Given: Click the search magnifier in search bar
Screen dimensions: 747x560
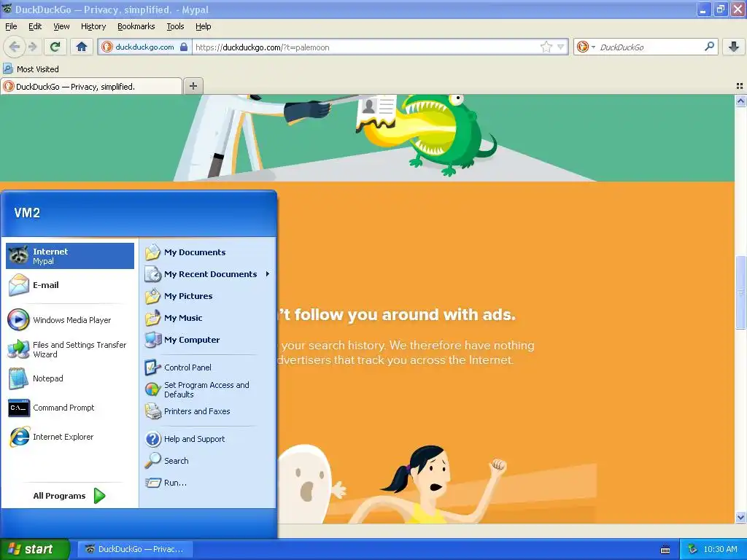Looking at the screenshot, I should point(709,47).
